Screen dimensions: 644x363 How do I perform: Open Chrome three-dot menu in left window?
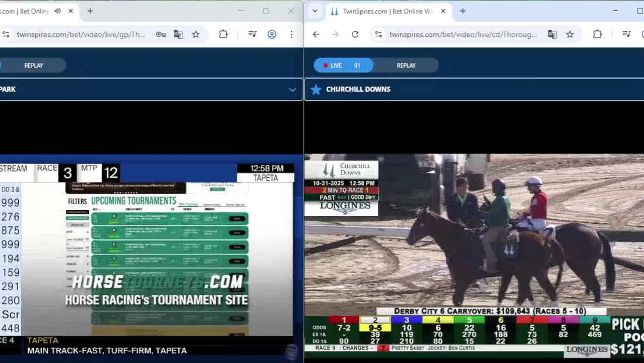point(291,34)
